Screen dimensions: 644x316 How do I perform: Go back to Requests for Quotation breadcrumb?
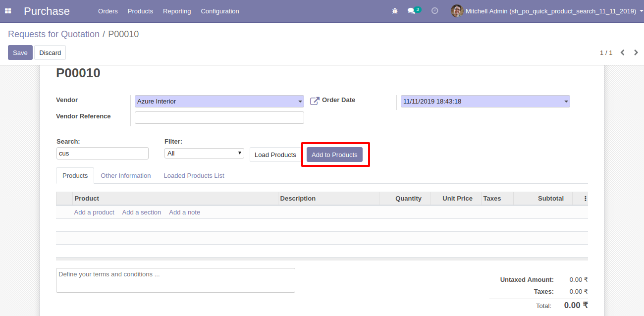(54, 34)
